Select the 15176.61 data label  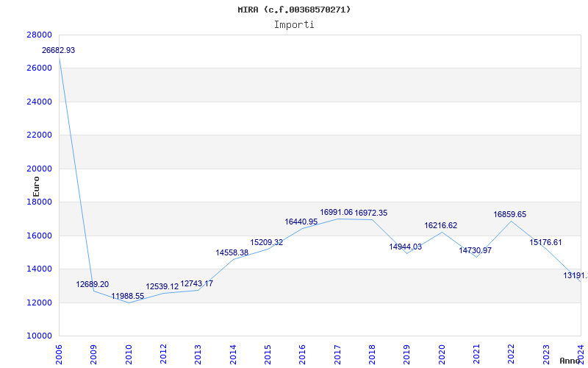[x=545, y=242]
